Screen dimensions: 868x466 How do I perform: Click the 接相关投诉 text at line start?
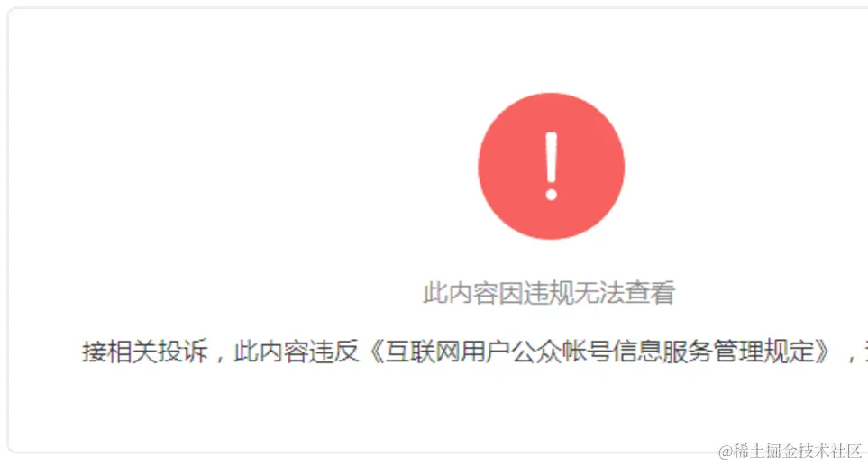(145, 352)
